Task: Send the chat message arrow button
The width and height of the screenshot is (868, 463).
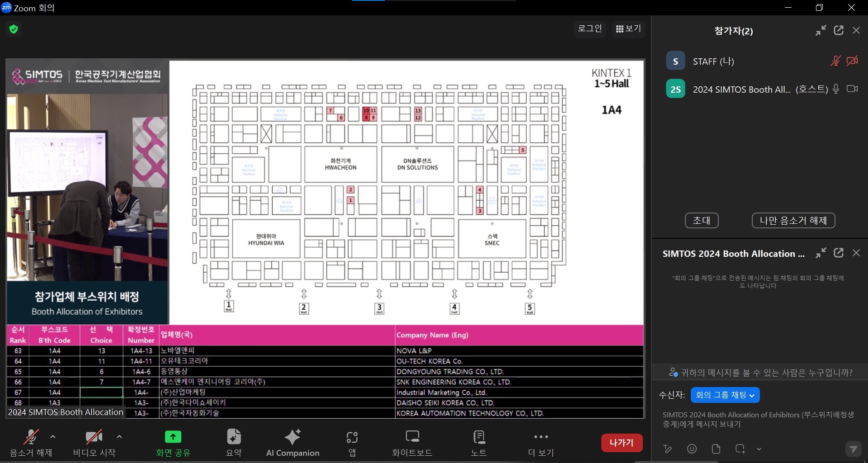Action: pyautogui.click(x=853, y=449)
